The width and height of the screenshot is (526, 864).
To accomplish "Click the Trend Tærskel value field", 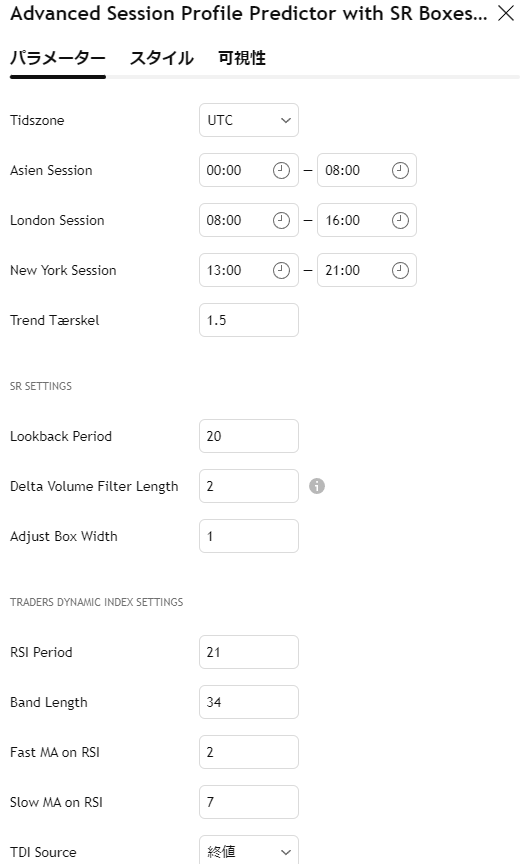I will pyautogui.click(x=249, y=320).
